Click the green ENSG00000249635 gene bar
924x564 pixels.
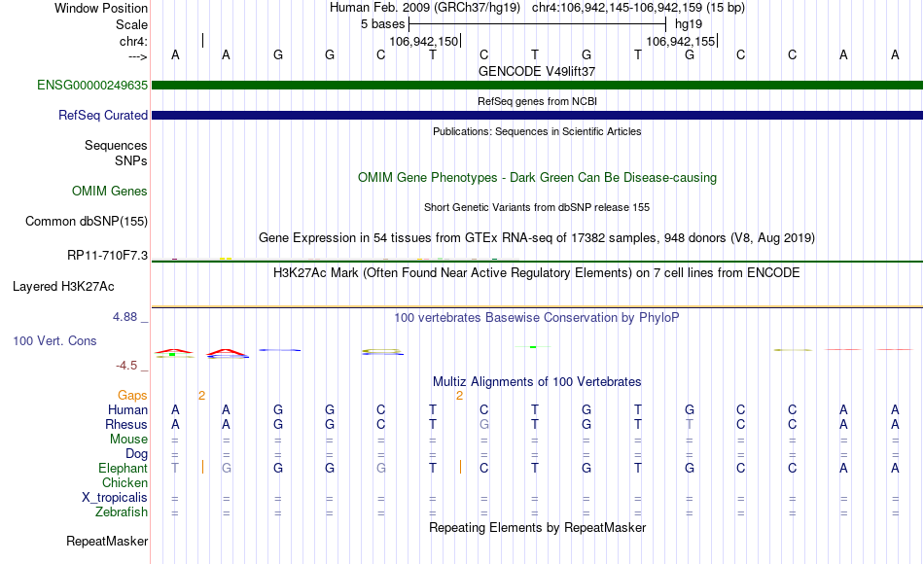coord(537,85)
